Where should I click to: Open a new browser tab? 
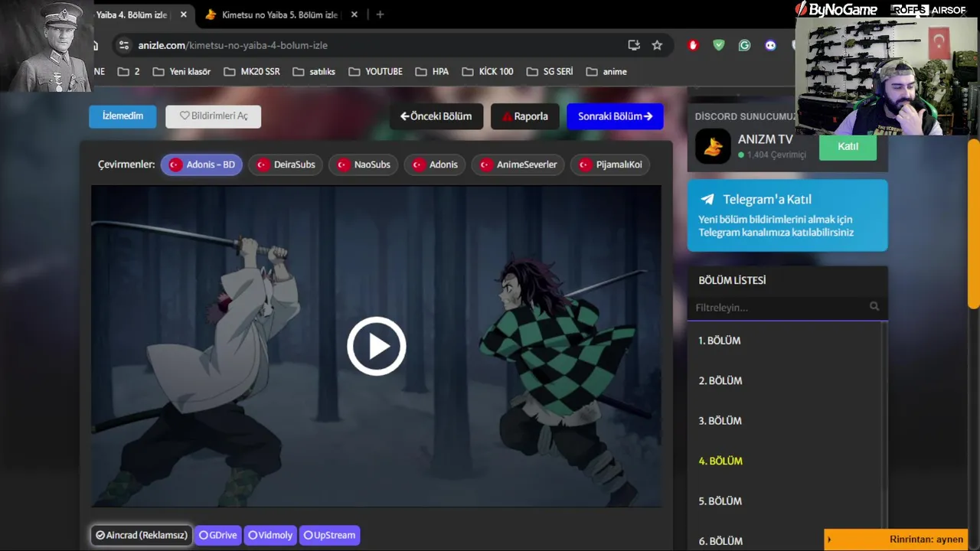tap(380, 15)
